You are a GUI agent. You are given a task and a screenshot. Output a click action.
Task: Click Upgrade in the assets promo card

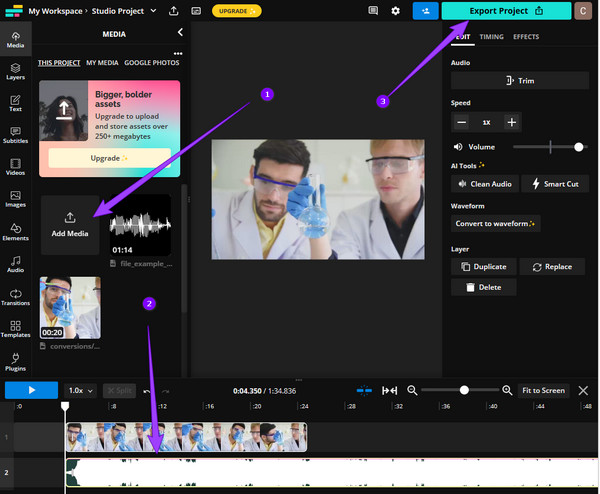point(109,158)
